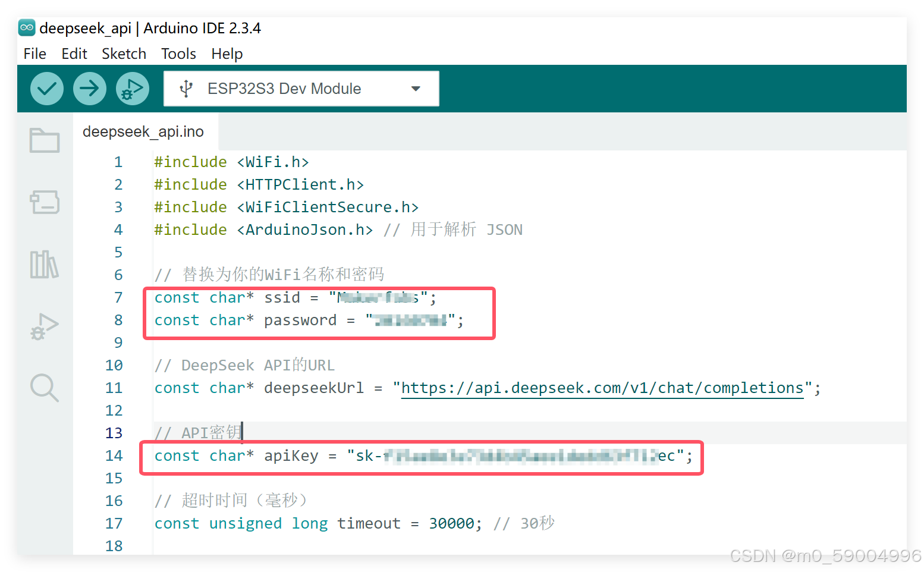Click empty line 12 in editor
The height and width of the screenshot is (572, 924).
point(529,411)
